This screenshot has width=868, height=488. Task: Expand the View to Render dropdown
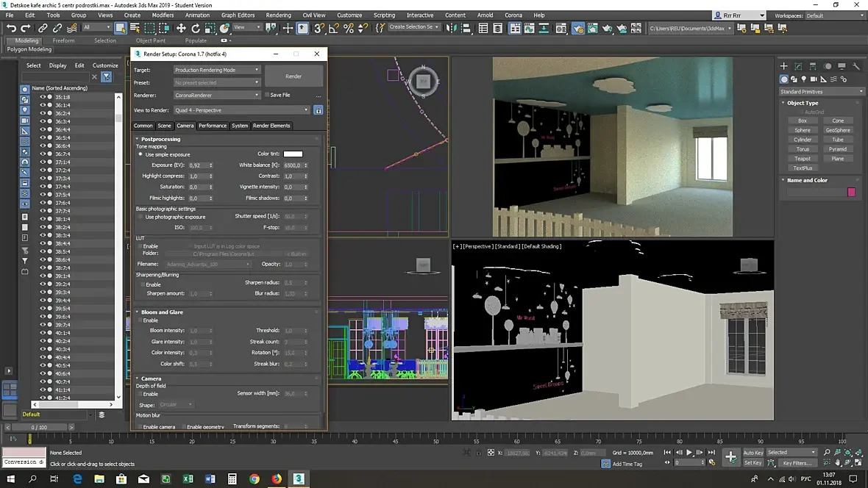pos(242,110)
